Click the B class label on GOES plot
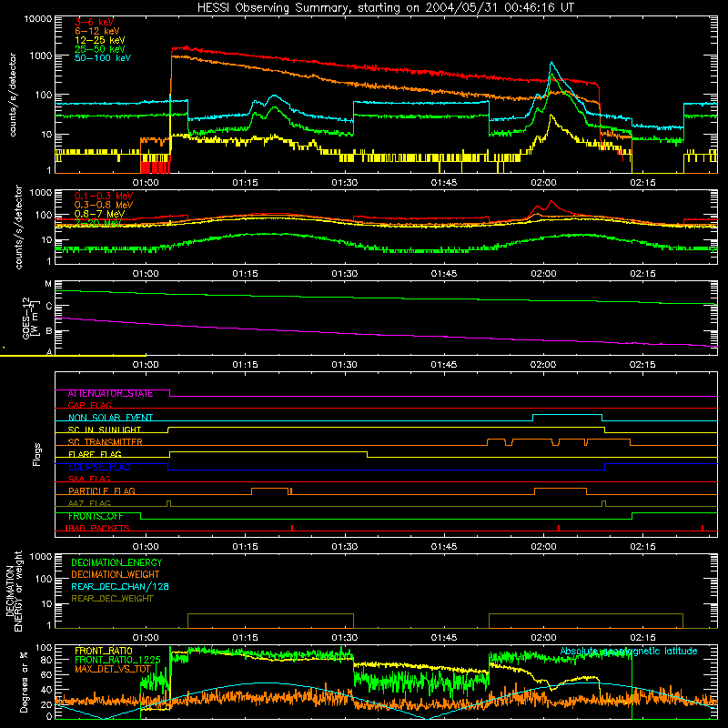Image resolution: width=728 pixels, height=728 pixels. pyautogui.click(x=49, y=331)
